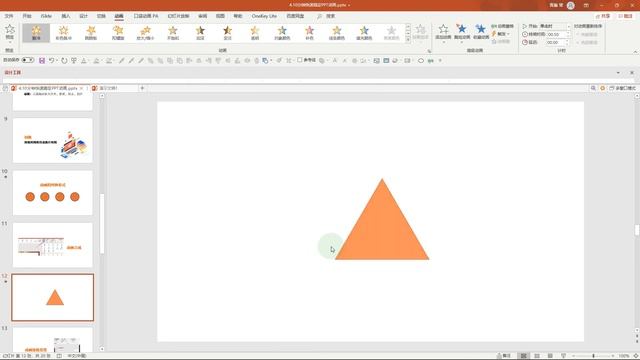
Task: Click the 批注 Comments button
Action: point(626,16)
